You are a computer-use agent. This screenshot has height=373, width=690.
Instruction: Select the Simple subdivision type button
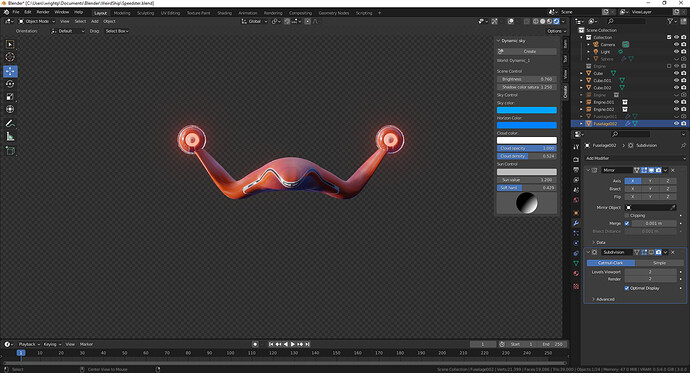tap(659, 263)
